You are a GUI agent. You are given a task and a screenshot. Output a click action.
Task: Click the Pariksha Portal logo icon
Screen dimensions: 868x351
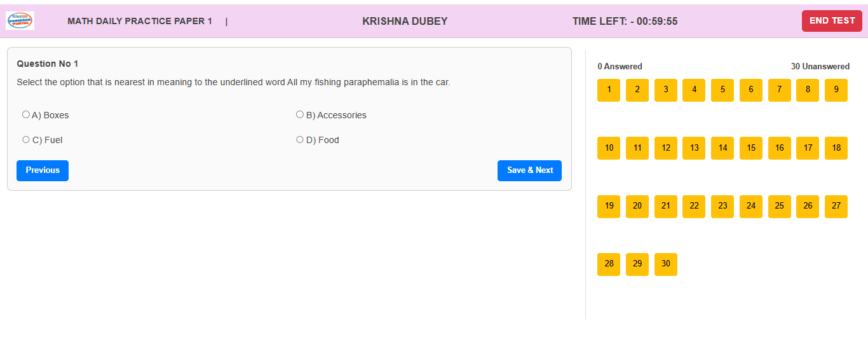tap(20, 21)
